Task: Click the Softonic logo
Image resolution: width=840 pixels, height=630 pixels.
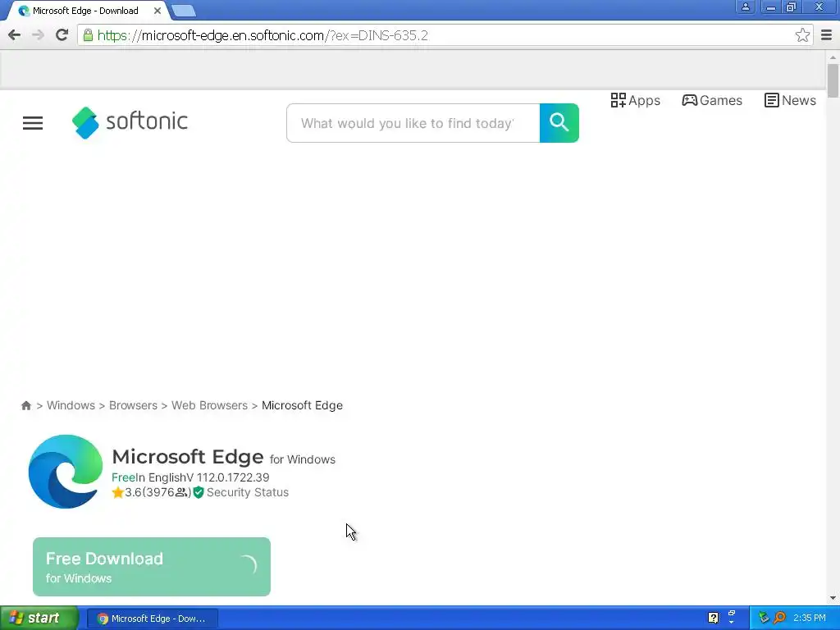Action: point(130,122)
